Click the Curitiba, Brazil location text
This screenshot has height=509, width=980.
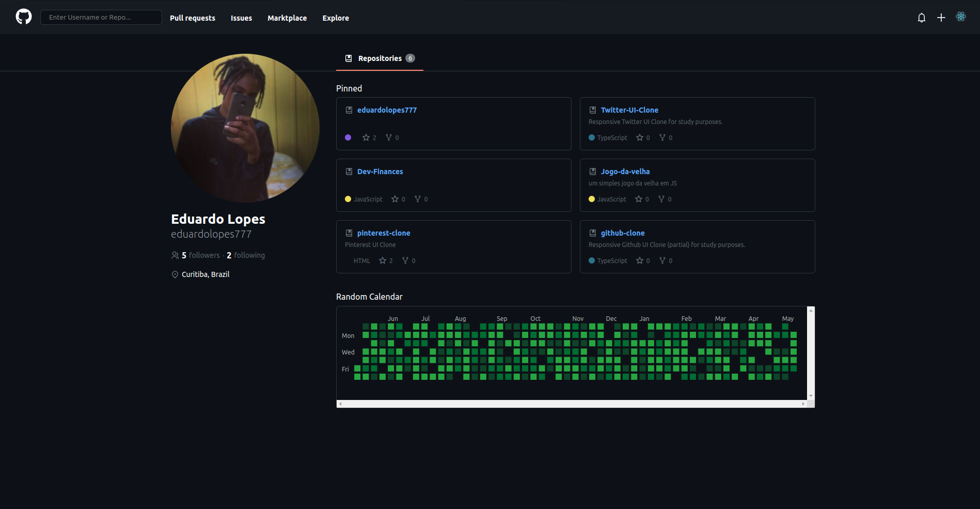(x=206, y=274)
